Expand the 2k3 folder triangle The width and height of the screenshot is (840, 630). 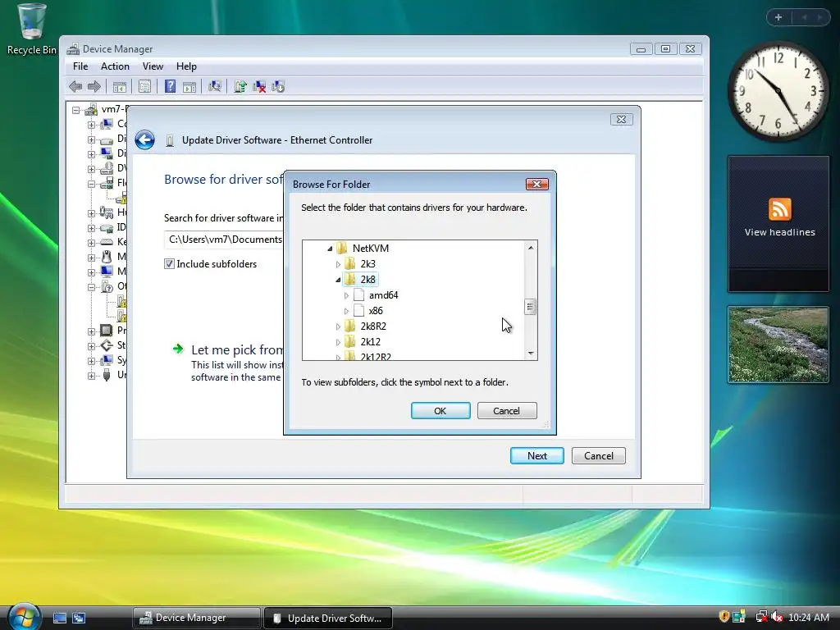click(338, 264)
